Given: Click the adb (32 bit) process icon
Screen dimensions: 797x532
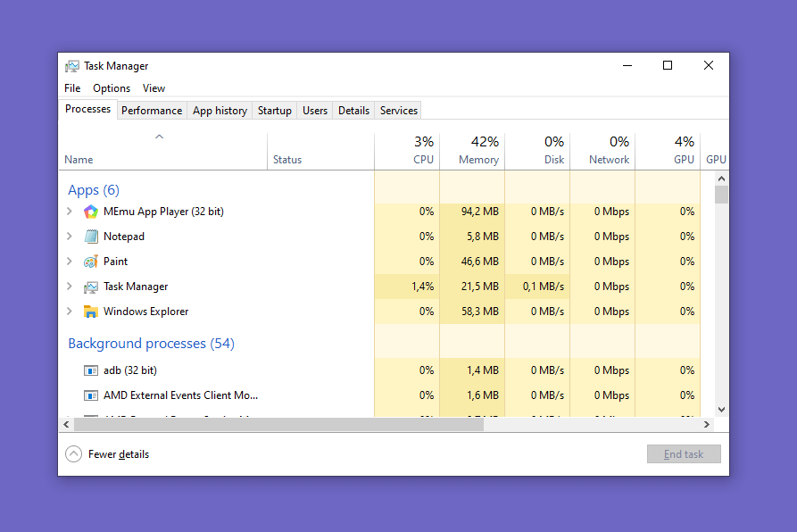Looking at the screenshot, I should point(90,370).
